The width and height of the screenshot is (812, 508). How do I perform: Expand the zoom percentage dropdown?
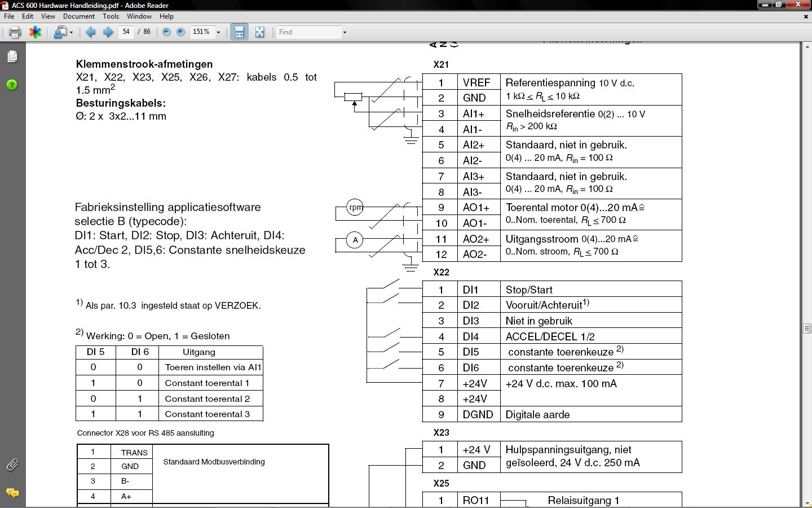coord(218,32)
